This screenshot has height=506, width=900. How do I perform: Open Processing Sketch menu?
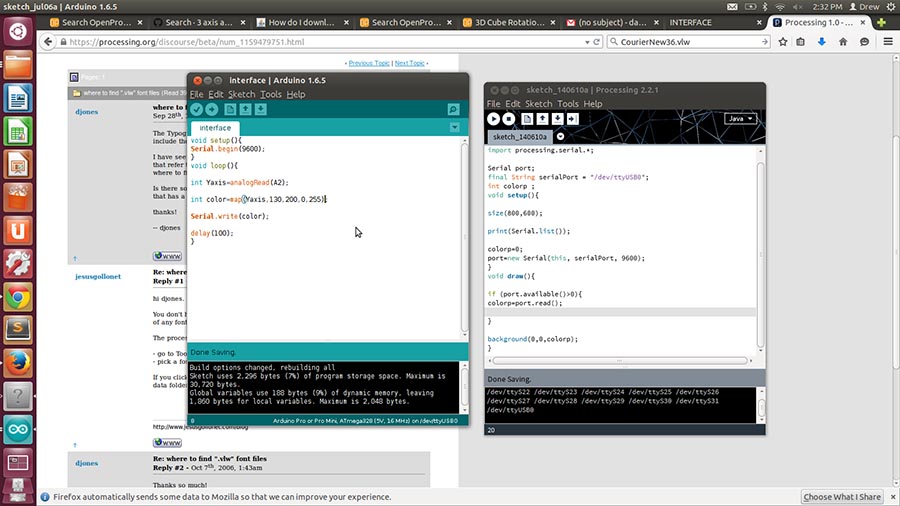538,104
